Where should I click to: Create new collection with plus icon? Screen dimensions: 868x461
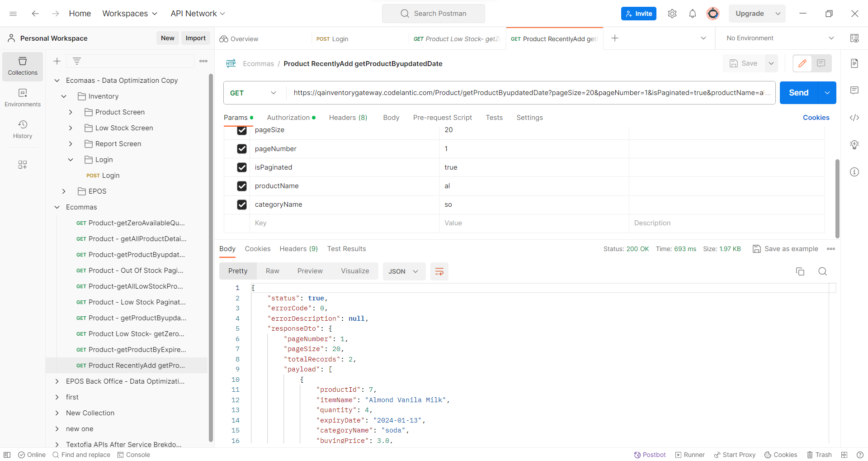(57, 61)
